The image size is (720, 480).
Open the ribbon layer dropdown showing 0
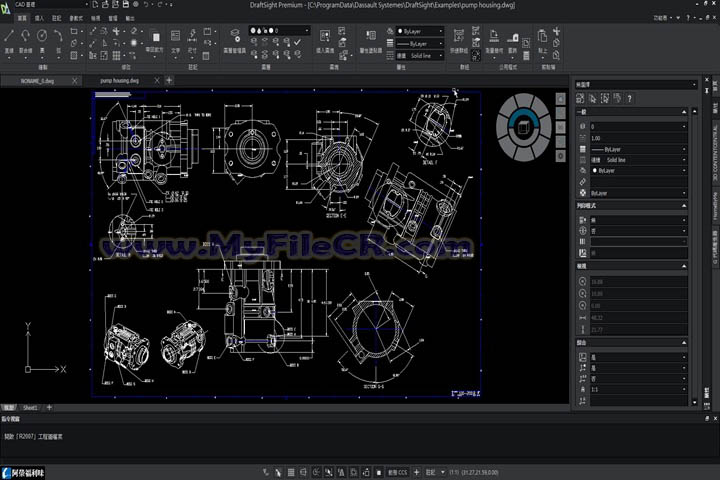tap(280, 31)
